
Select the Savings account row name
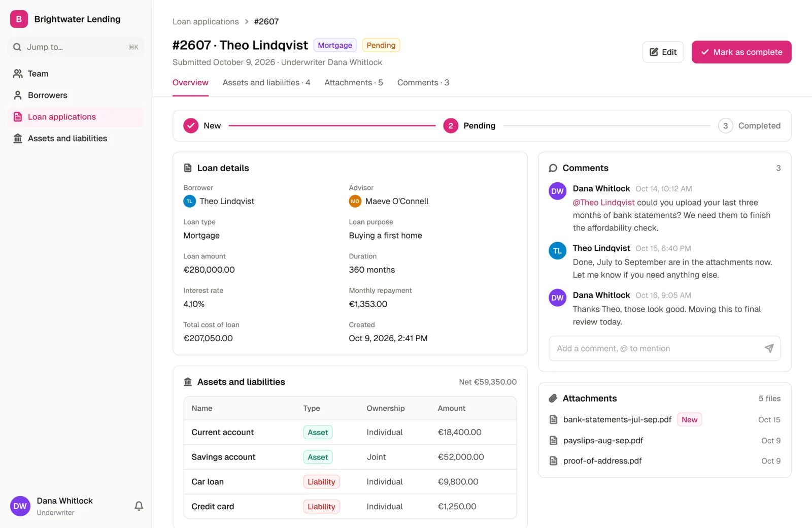point(223,457)
